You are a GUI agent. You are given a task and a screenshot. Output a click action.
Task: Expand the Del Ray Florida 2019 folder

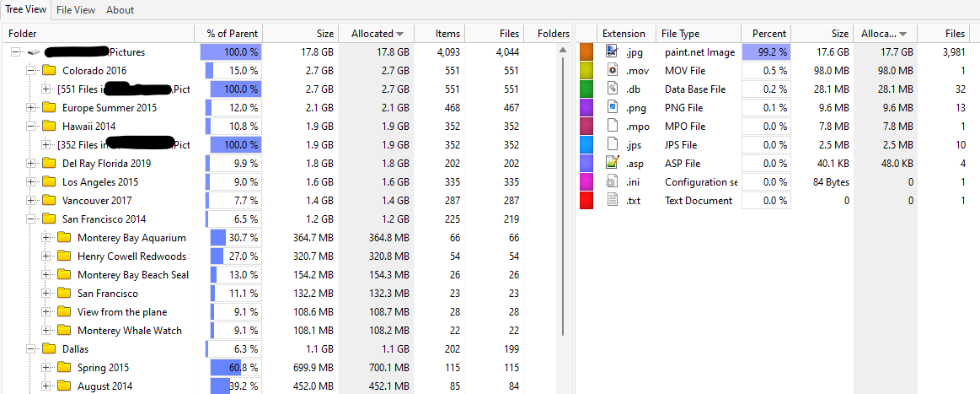coord(30,163)
